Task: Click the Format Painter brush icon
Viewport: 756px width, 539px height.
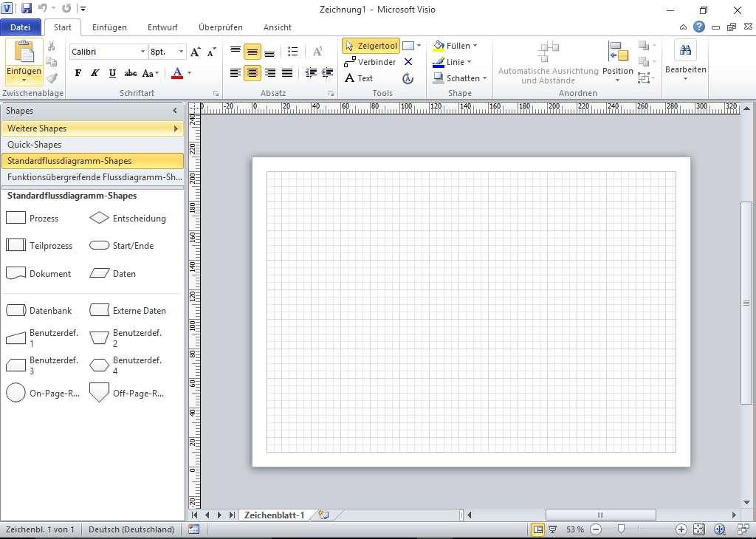Action: click(x=52, y=78)
